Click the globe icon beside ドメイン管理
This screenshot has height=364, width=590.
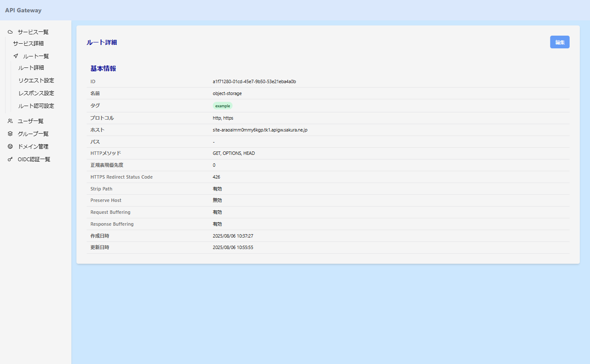10,146
